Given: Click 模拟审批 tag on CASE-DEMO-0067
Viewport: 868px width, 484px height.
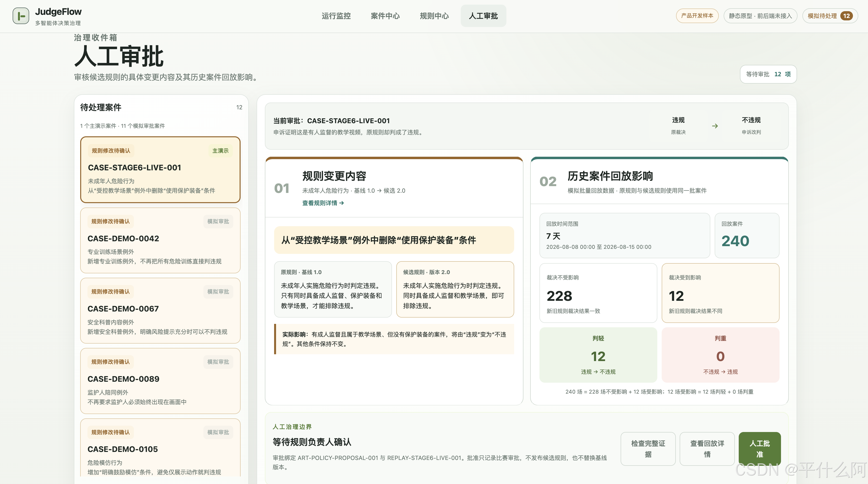Looking at the screenshot, I should [x=218, y=292].
